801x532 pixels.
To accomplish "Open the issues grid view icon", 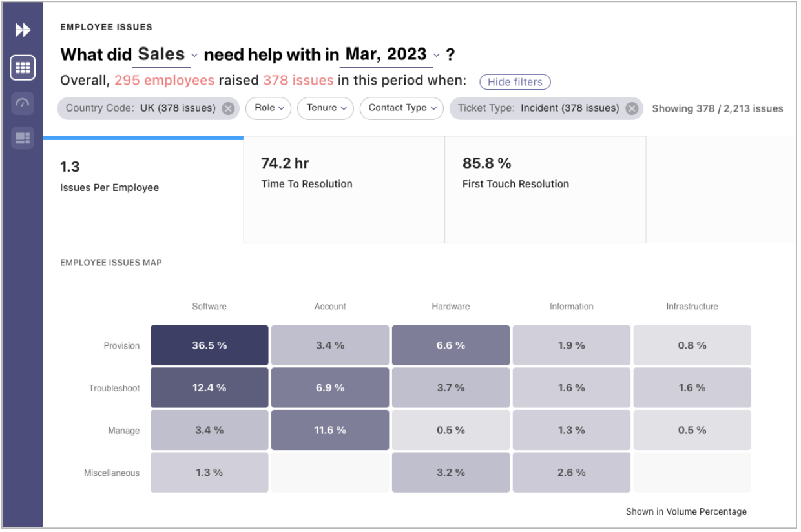I will click(x=23, y=67).
